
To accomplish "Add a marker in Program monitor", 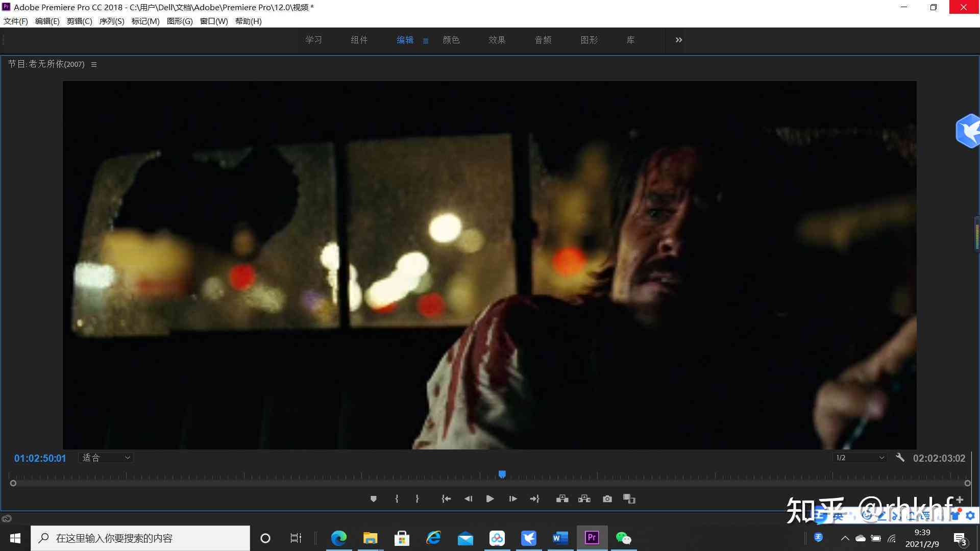I will coord(373,499).
